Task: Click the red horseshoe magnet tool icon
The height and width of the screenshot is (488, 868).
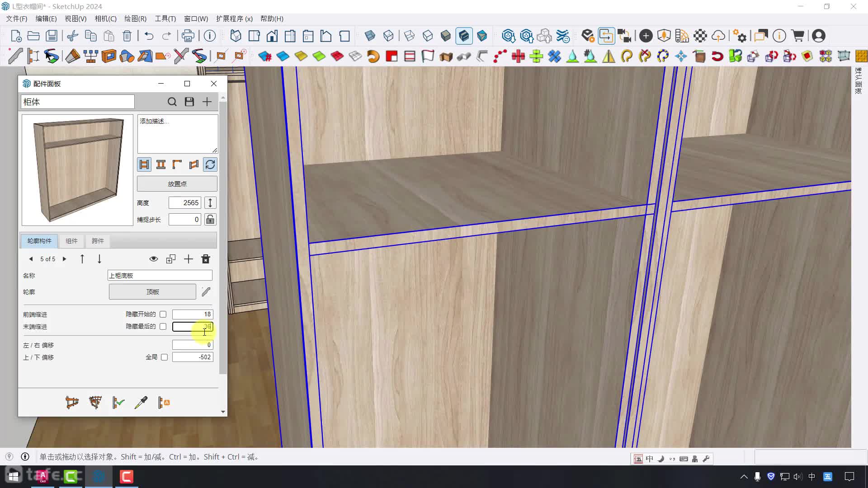Action: tap(717, 56)
